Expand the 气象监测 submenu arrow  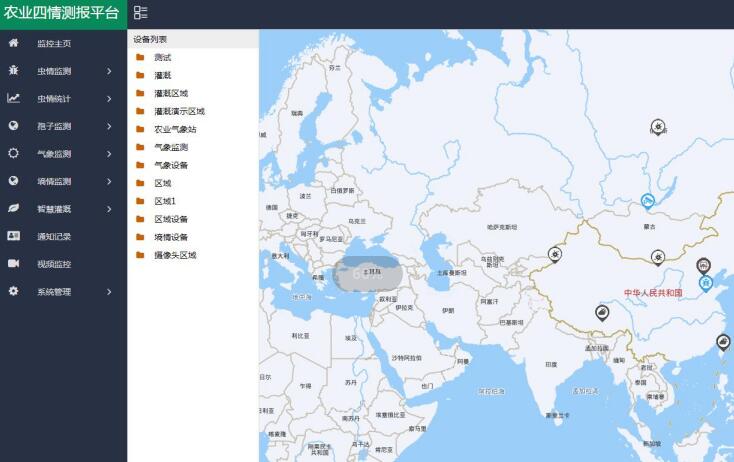click(109, 154)
